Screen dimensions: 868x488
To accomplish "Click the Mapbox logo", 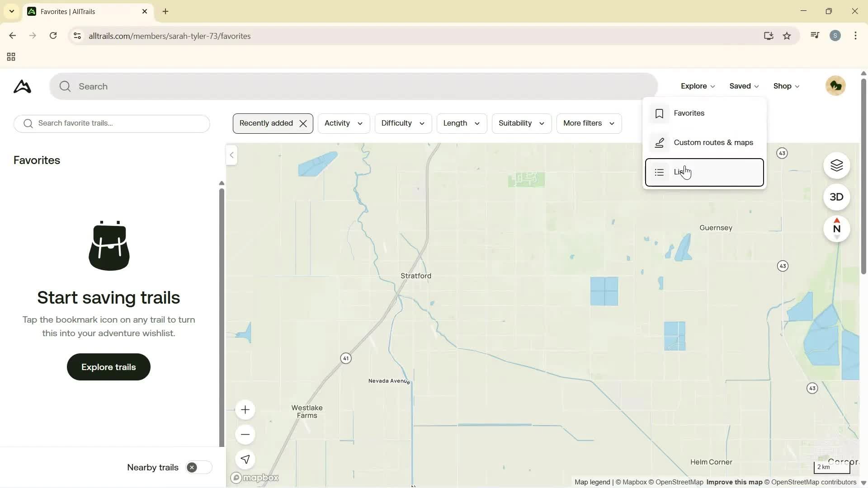I will pos(255,478).
